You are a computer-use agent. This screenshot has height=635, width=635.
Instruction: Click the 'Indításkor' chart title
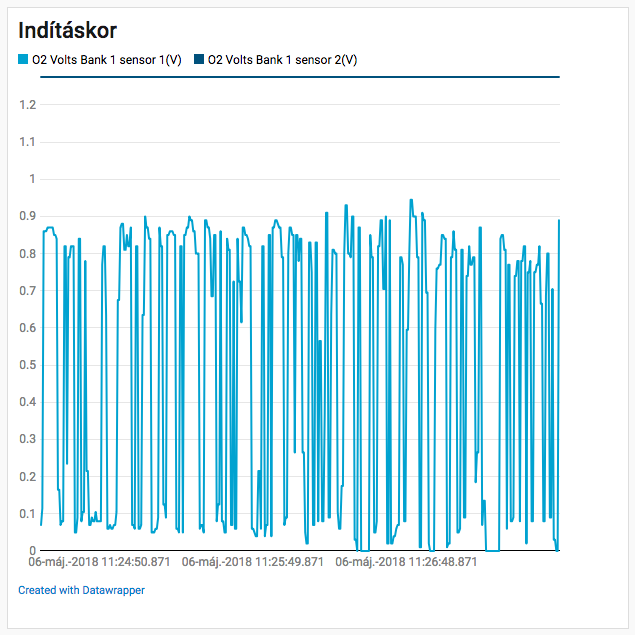(x=67, y=30)
